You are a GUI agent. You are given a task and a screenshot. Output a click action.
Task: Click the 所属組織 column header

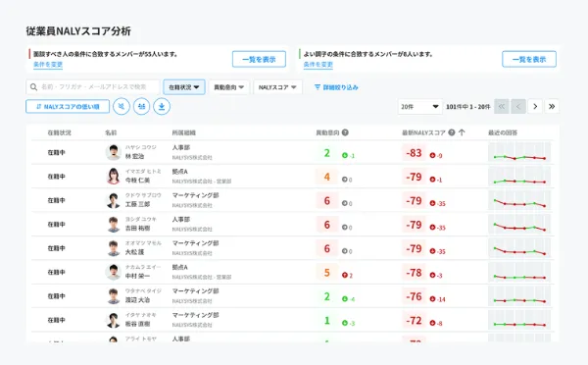coord(184,132)
